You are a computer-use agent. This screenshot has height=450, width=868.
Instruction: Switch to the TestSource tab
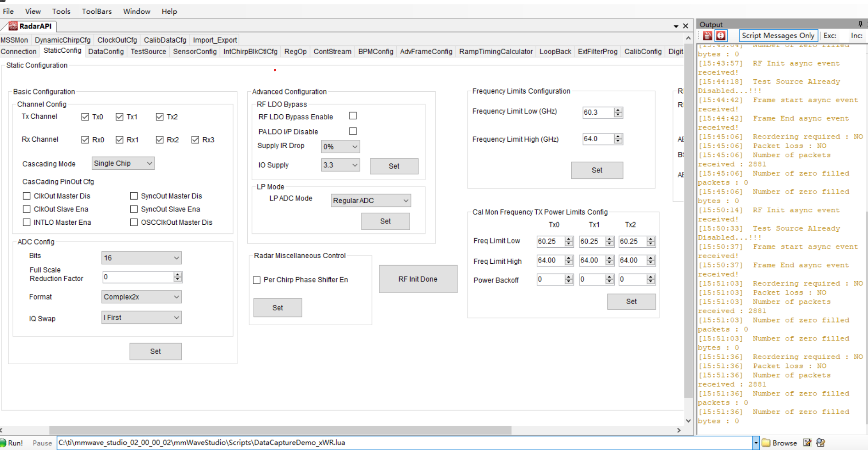(x=148, y=51)
